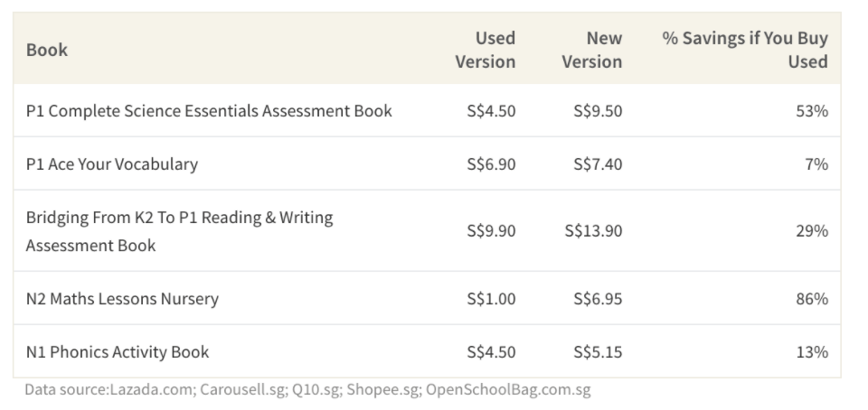Select N2 Maths Lessons Nursery book title

122,298
